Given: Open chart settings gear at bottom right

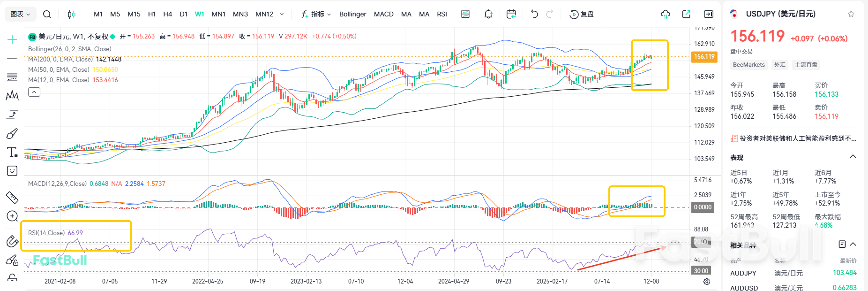Looking at the screenshot, I should coord(707,282).
